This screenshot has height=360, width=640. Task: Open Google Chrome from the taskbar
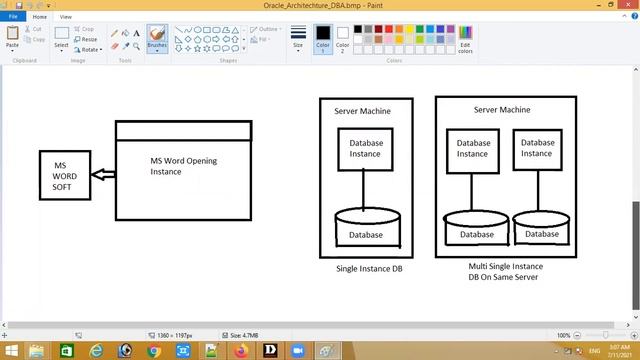pyautogui.click(x=154, y=351)
